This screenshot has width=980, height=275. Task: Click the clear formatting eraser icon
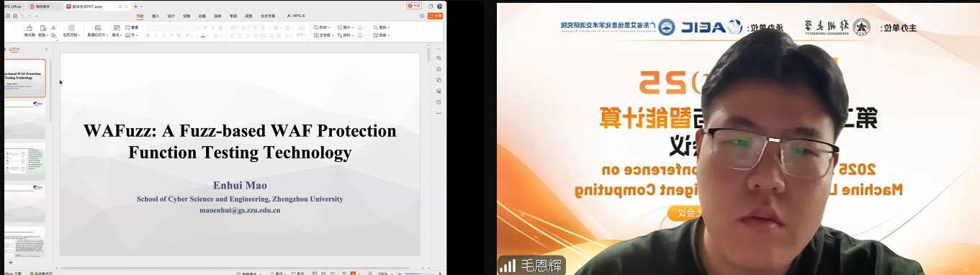click(221, 27)
